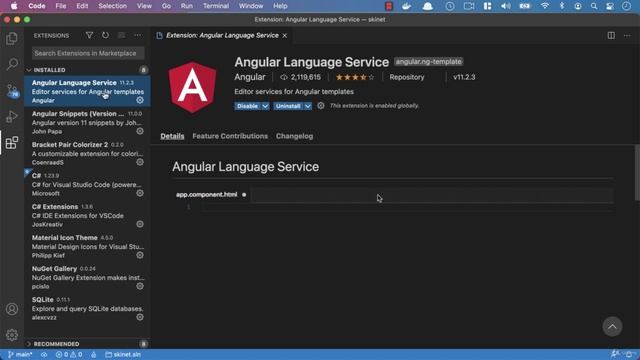
Task: Open the Search view in activity bar
Action: click(12, 64)
